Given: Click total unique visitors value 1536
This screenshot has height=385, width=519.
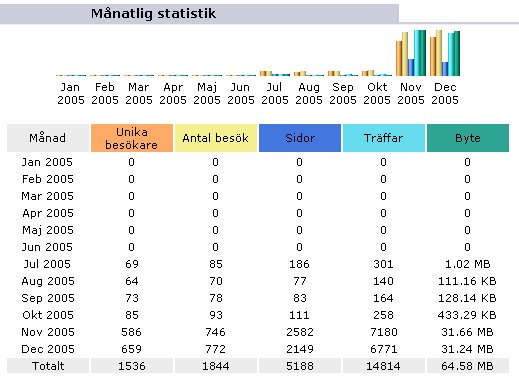Looking at the screenshot, I should 132,366.
